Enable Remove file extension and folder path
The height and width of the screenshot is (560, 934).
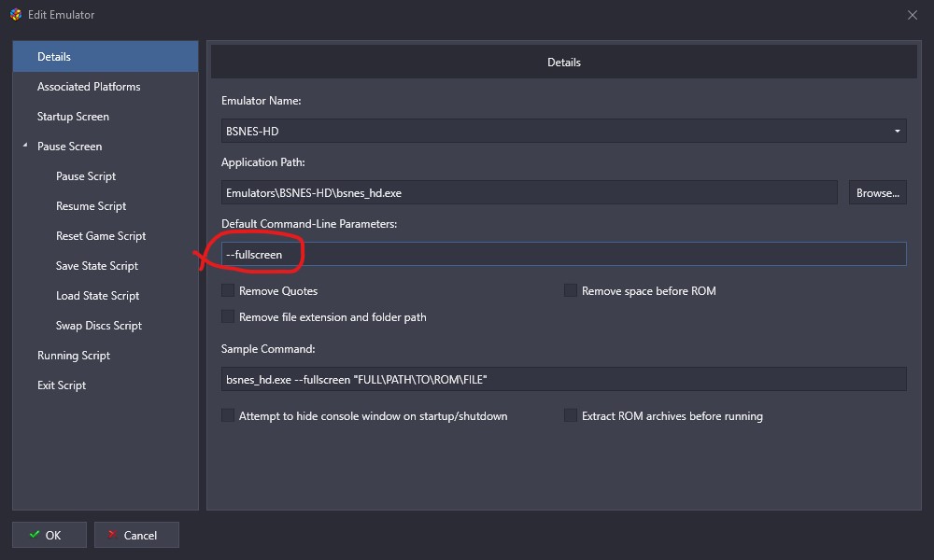pos(228,316)
